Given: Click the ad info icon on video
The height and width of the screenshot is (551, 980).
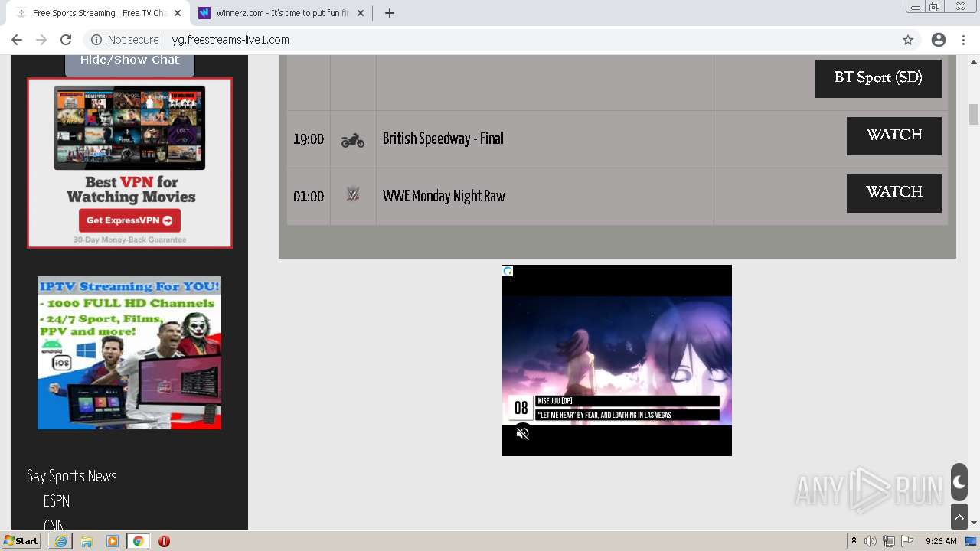Looking at the screenshot, I should pyautogui.click(x=508, y=271).
